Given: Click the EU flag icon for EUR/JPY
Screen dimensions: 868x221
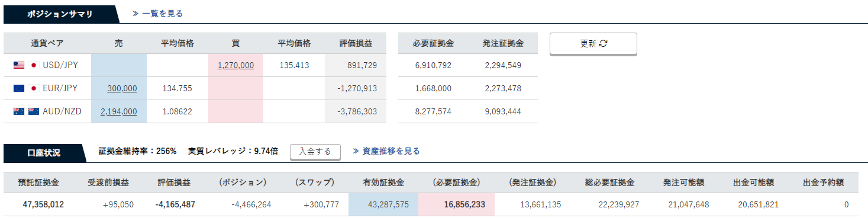Looking at the screenshot, I should click(19, 88).
